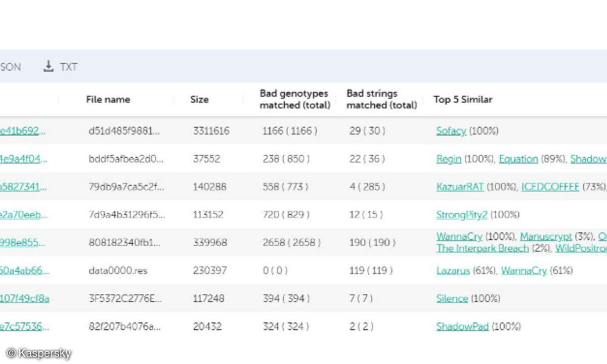Screen dimensions: 607x364
Task: Open the hash link ending e7c57536
Action: point(25,326)
